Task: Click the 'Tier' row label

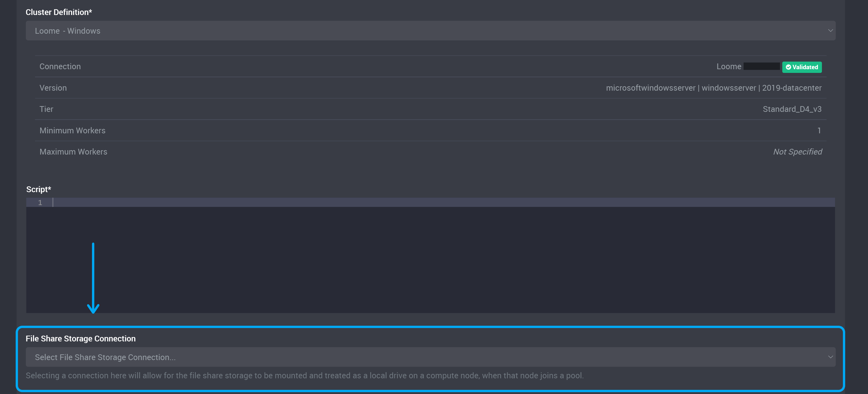Action: 46,109
